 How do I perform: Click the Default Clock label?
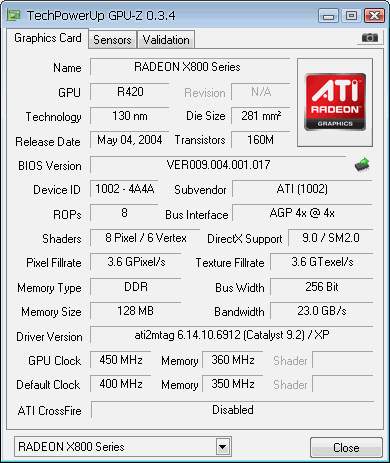coord(48,385)
